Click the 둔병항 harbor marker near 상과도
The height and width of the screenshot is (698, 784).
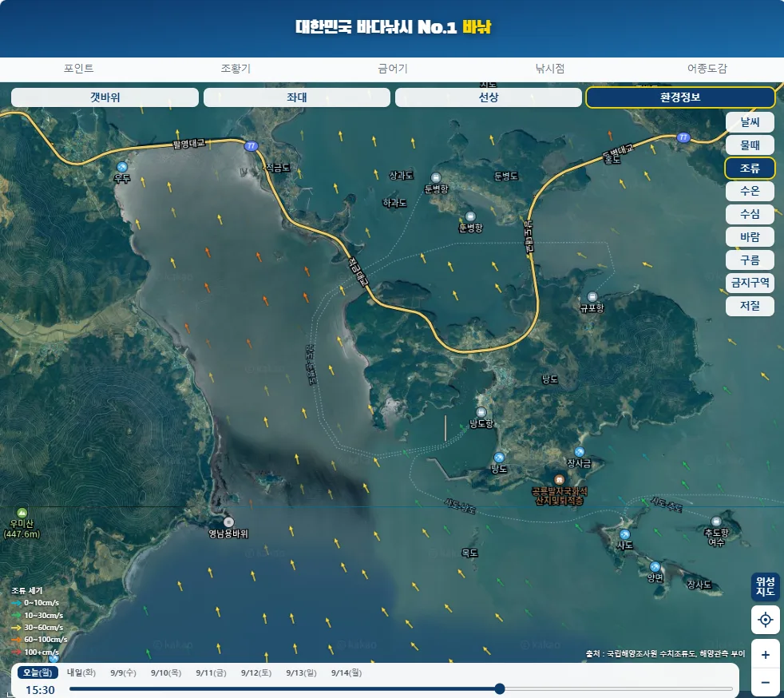[435, 177]
